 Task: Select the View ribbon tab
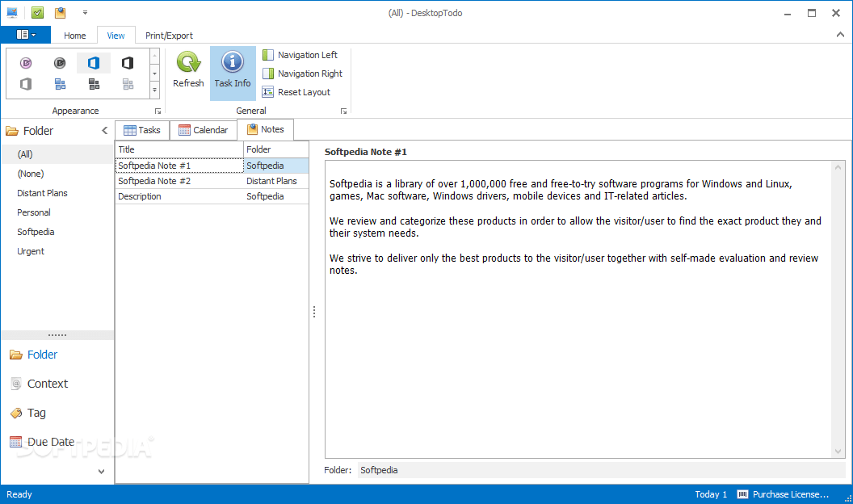(116, 36)
